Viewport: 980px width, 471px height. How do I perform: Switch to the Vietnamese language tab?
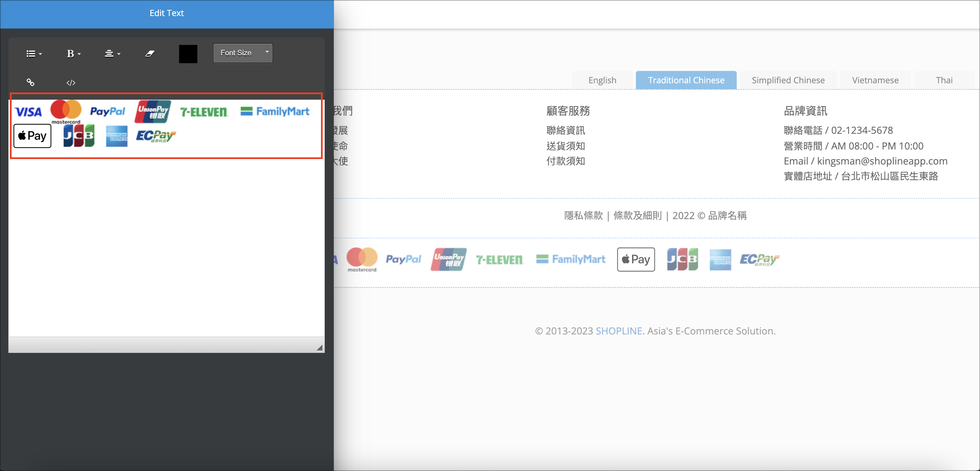click(x=875, y=80)
